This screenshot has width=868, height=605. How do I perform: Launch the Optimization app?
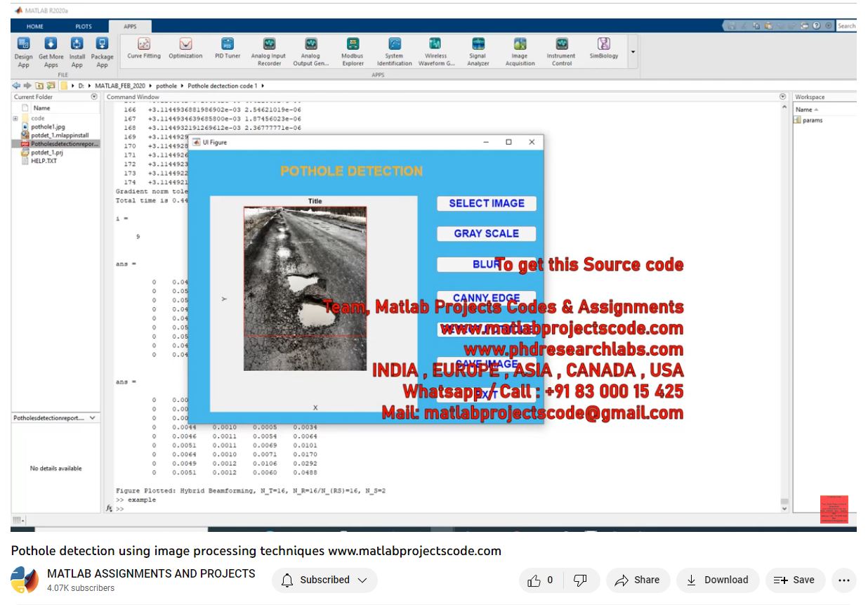pyautogui.click(x=185, y=49)
